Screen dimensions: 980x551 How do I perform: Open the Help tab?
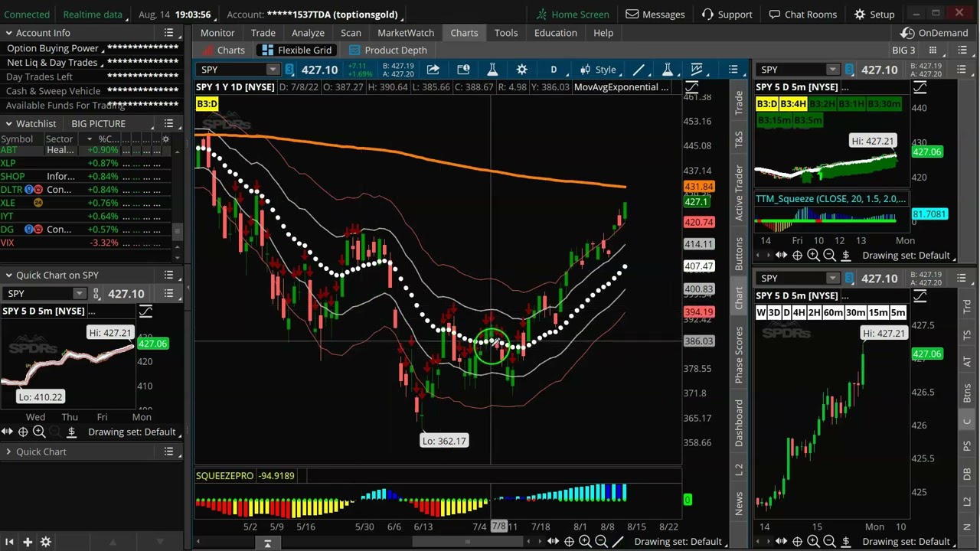[603, 33]
